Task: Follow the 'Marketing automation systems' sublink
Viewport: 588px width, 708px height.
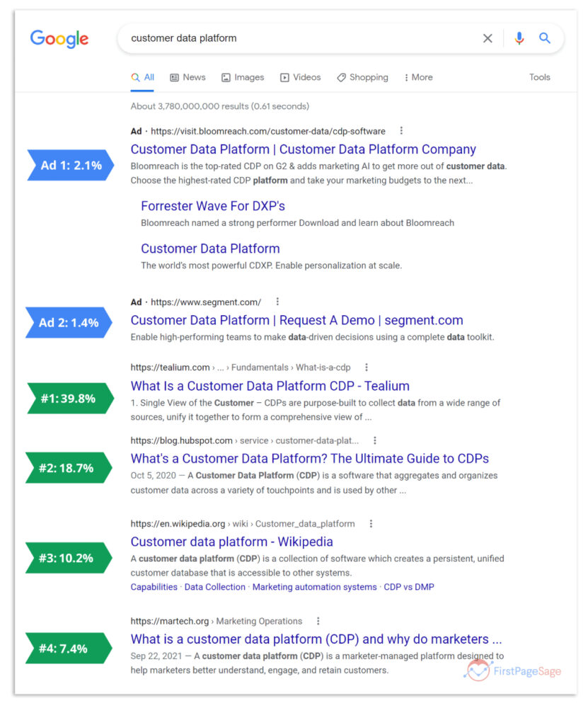Action: (x=315, y=587)
